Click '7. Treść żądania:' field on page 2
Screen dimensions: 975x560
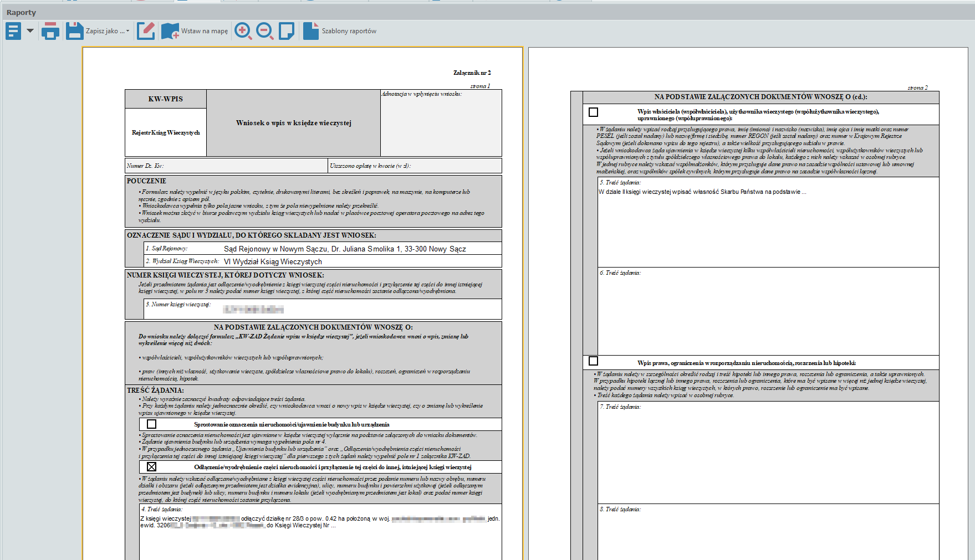[x=768, y=453]
